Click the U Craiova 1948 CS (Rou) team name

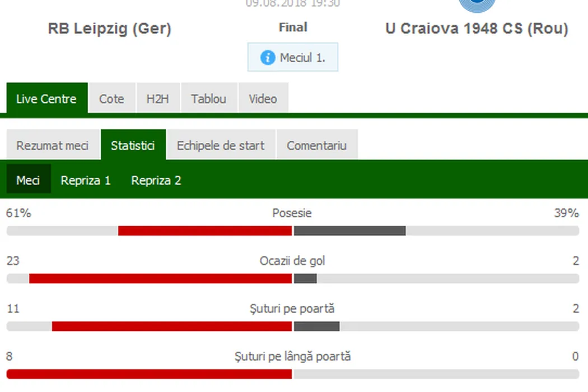pos(477,29)
